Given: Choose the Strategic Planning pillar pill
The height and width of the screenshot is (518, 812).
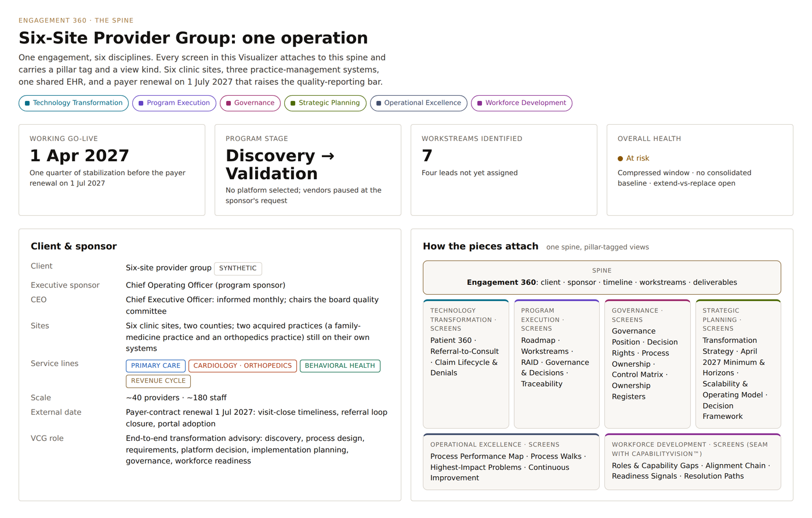Looking at the screenshot, I should pyautogui.click(x=325, y=103).
